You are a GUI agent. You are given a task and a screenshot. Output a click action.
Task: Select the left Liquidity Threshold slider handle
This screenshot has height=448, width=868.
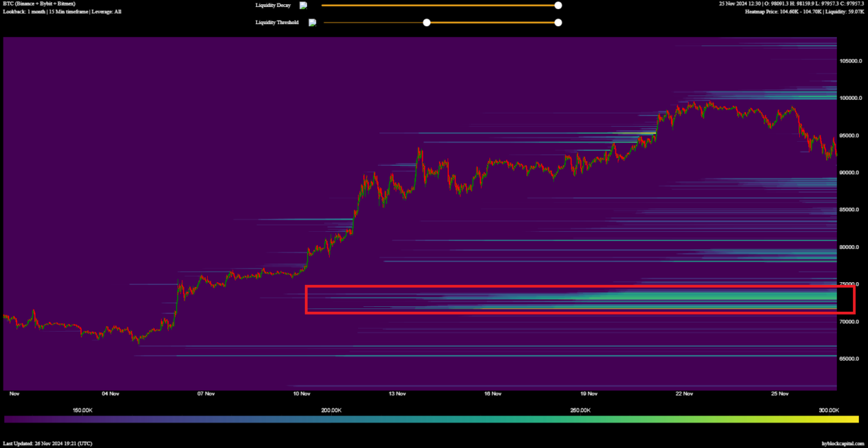point(427,23)
